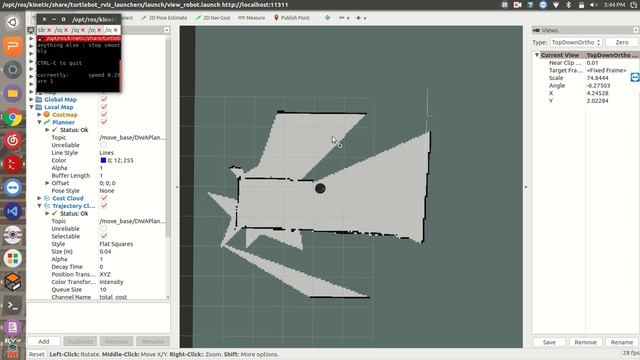
Task: Expand the Offset property
Action: pyautogui.click(x=47, y=183)
